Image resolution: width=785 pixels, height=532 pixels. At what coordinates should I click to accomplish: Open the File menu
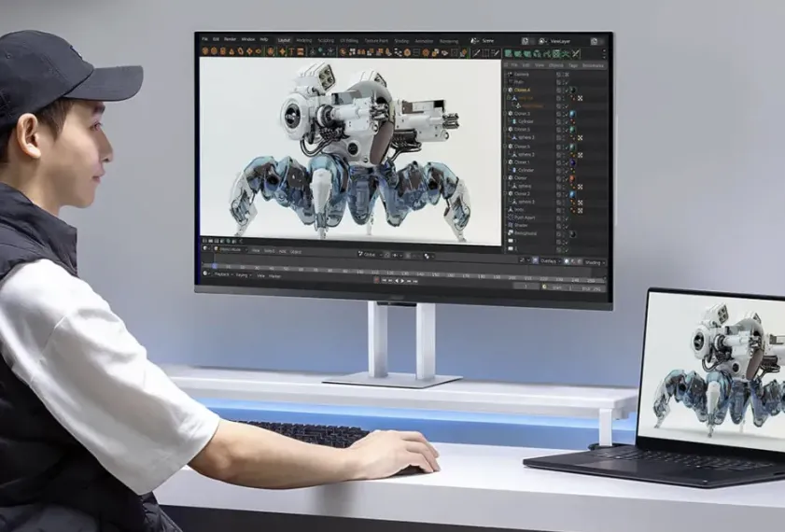204,39
